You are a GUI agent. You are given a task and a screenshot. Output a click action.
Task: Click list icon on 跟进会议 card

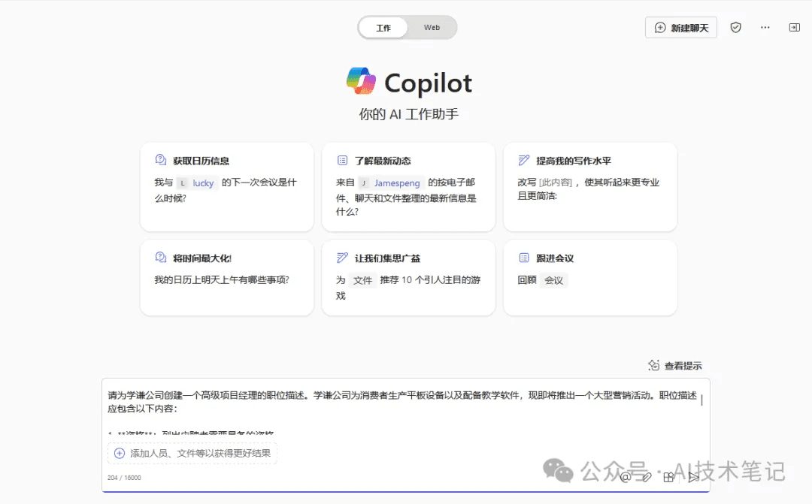click(524, 258)
